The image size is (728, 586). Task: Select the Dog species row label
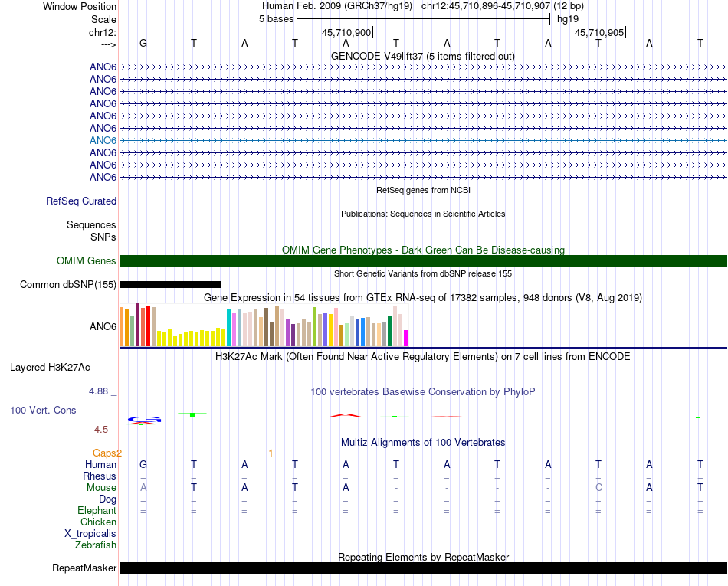click(108, 499)
